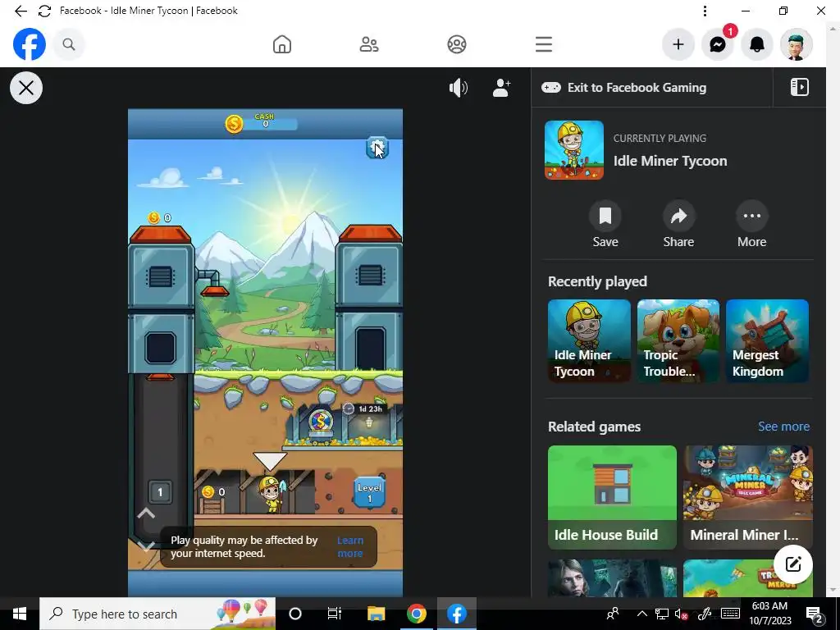Screen dimensions: 840x630
Task: Open game settings gear icon
Action: pyautogui.click(x=377, y=148)
